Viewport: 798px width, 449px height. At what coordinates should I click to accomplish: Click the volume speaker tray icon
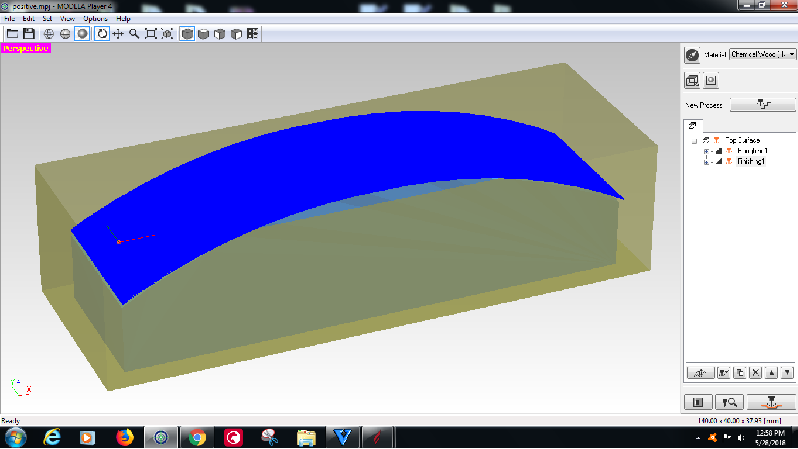point(740,438)
